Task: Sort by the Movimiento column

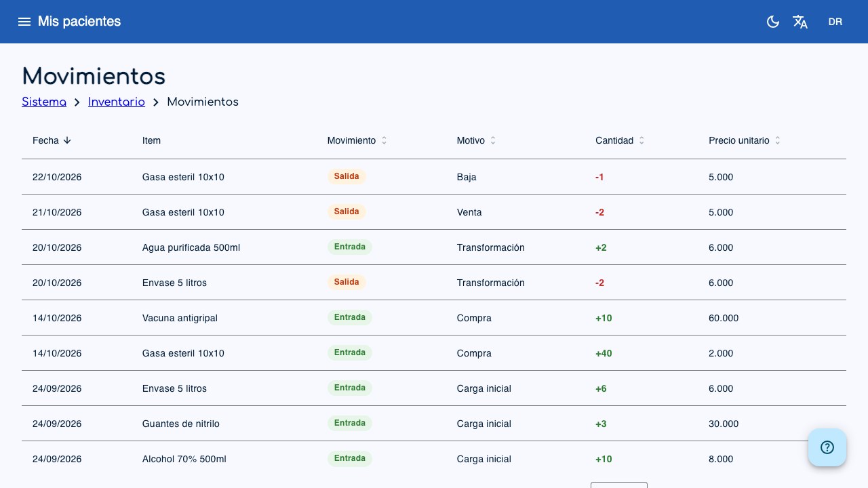Action: pos(357,140)
